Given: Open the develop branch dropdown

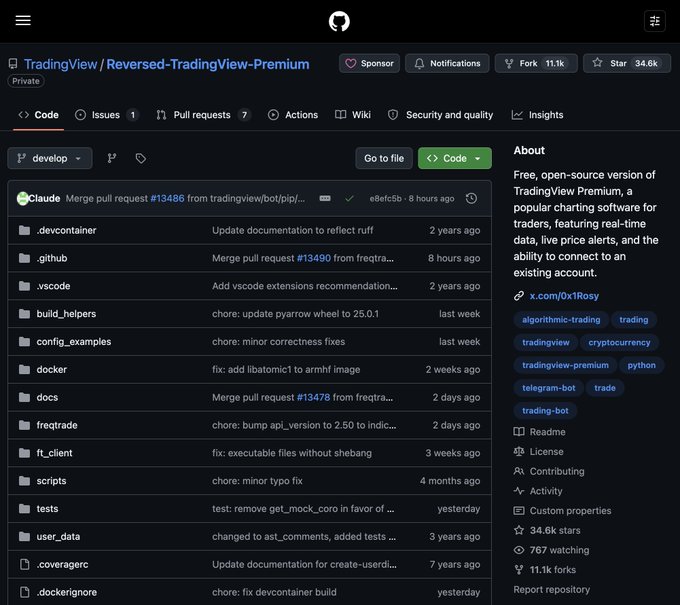Looking at the screenshot, I should point(50,158).
